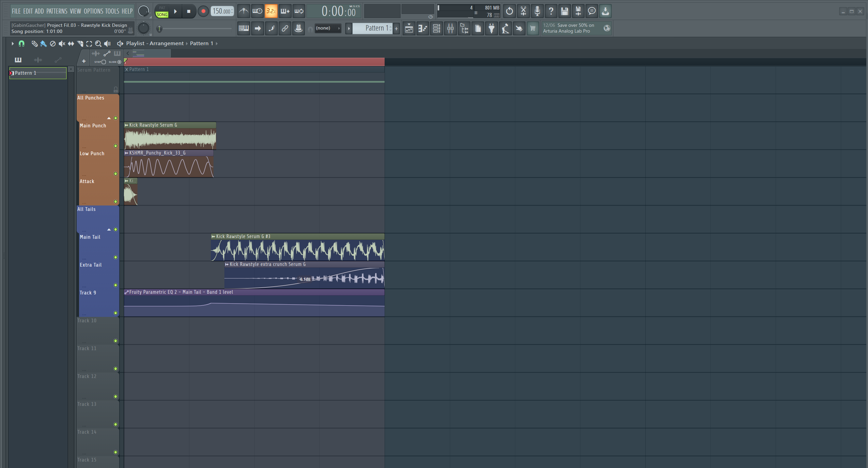Open the mixer window icon

450,29
